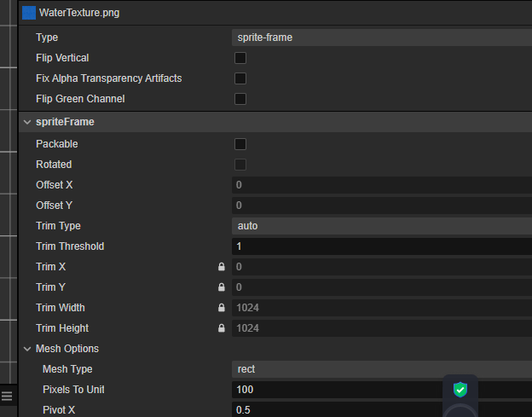Open the Mesh Type dropdown showing rect
The height and width of the screenshot is (417, 532).
pos(382,369)
